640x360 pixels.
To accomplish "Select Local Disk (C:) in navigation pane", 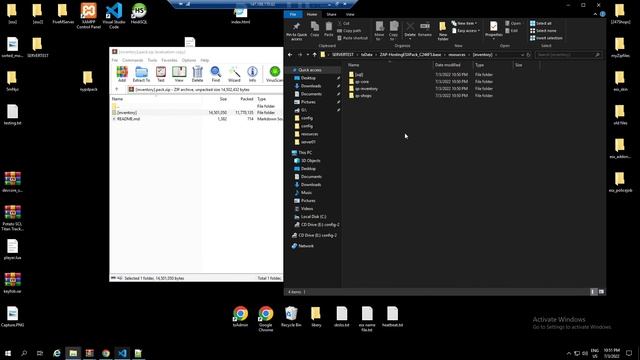I will click(313, 217).
